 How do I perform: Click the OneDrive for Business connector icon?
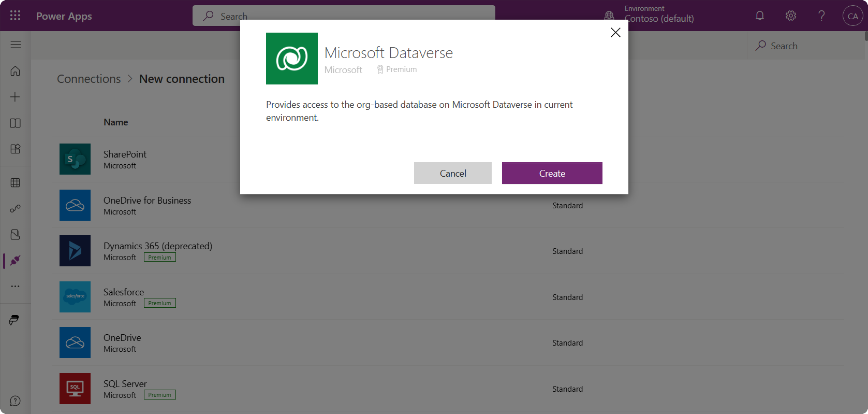[75, 205]
